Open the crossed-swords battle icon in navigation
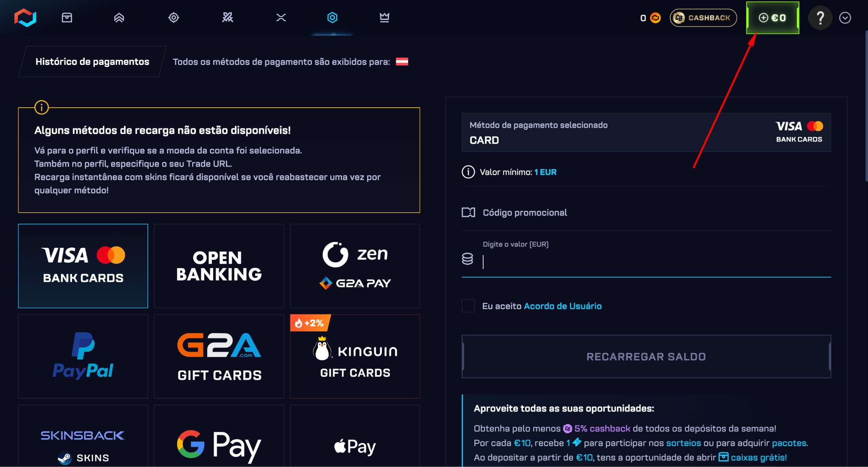 [x=228, y=17]
